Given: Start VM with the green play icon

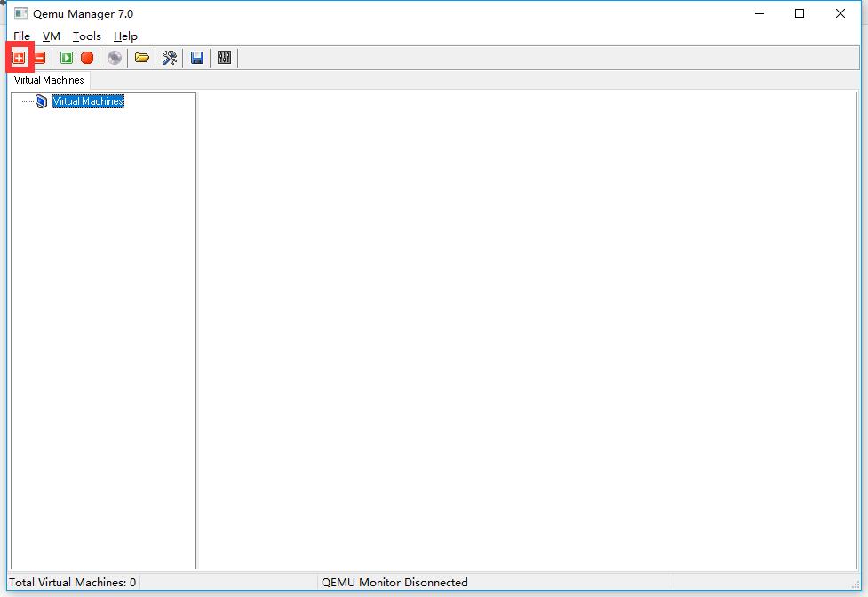Looking at the screenshot, I should tap(67, 58).
